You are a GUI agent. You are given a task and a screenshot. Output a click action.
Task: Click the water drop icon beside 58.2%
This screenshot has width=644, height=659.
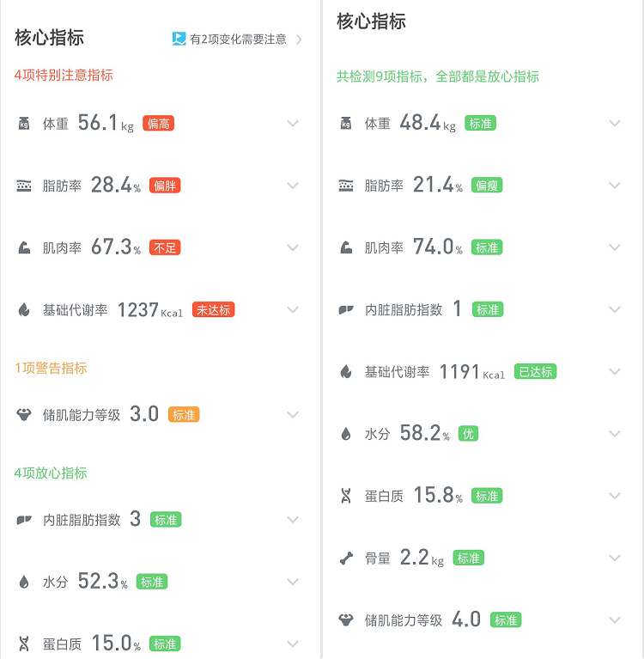346,434
